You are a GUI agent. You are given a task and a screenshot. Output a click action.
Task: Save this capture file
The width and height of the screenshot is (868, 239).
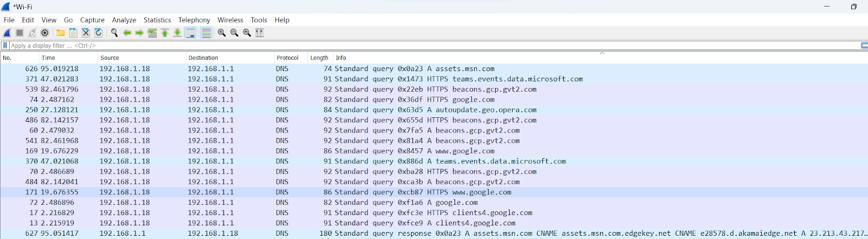73,33
